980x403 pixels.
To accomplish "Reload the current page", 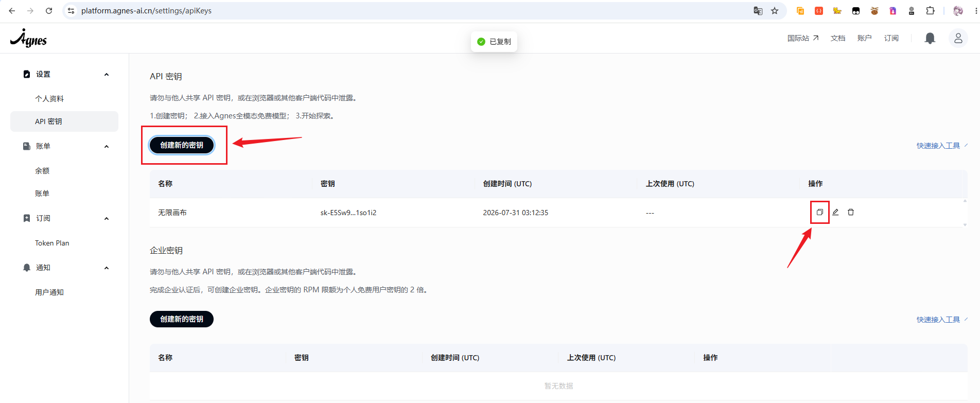I will tap(49, 11).
